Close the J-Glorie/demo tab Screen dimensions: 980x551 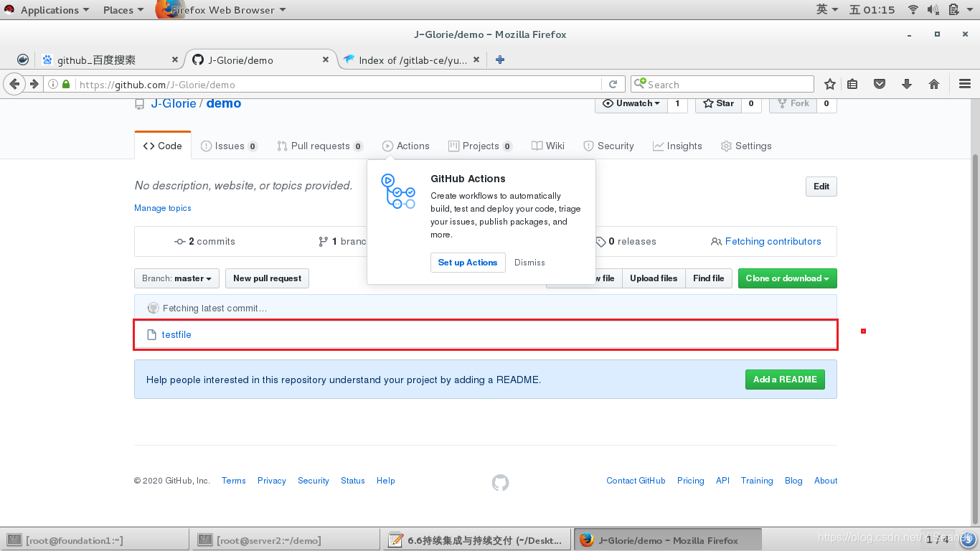[x=326, y=60]
